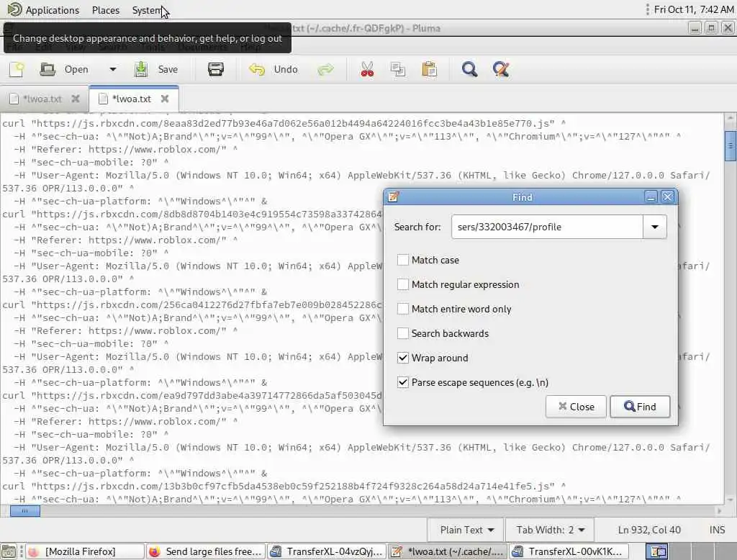The image size is (737, 560).
Task: Save the current file
Action: pyautogui.click(x=156, y=70)
